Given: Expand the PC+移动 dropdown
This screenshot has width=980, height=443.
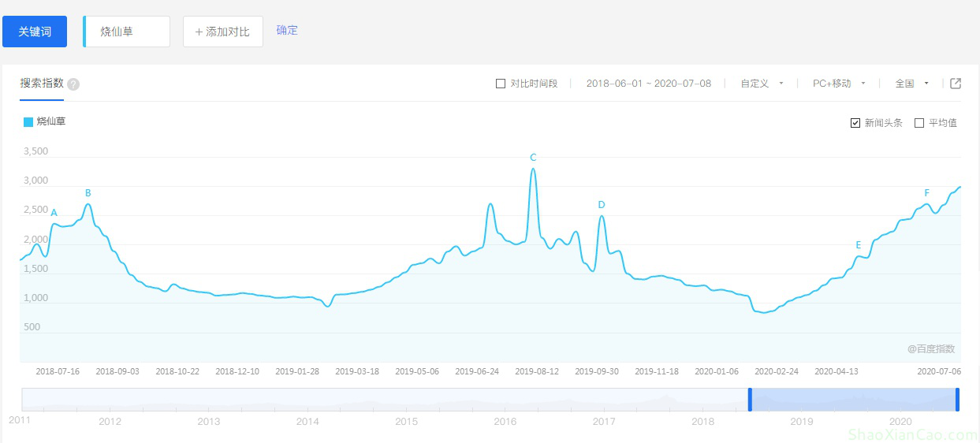Looking at the screenshot, I should point(840,84).
